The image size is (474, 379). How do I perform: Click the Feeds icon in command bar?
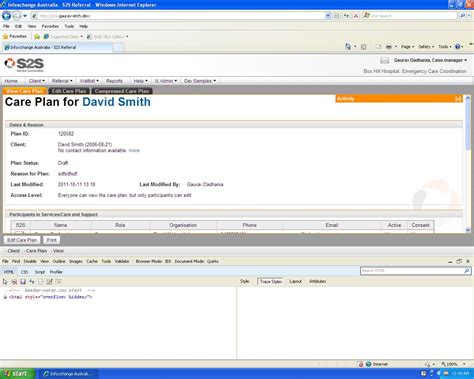[364, 47]
